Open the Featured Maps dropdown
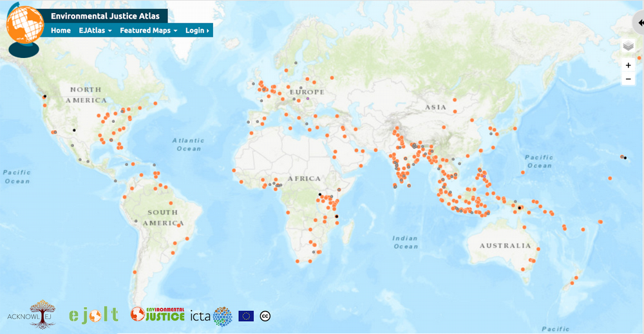Screen dimensions: 644x334 click(148, 30)
